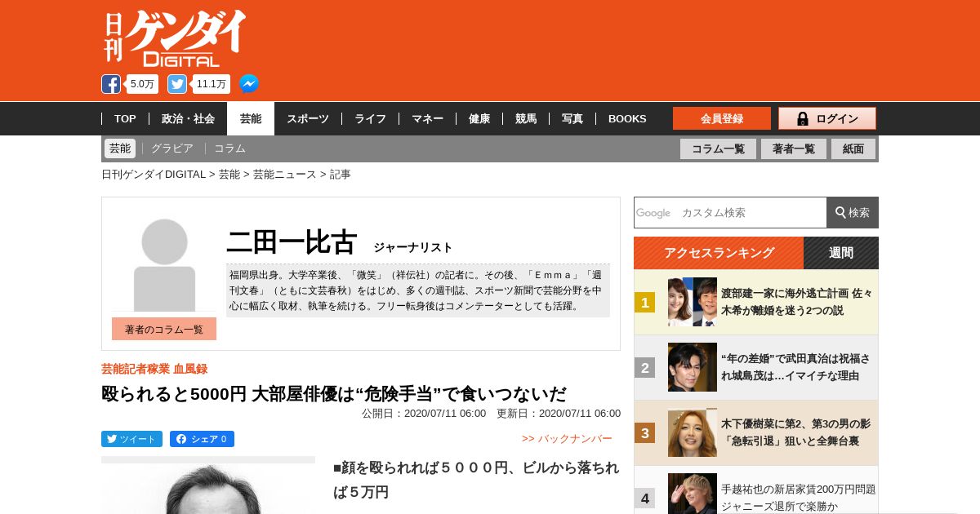This screenshot has width=980, height=514.
Task: Click the 会員登録 button
Action: [722, 118]
